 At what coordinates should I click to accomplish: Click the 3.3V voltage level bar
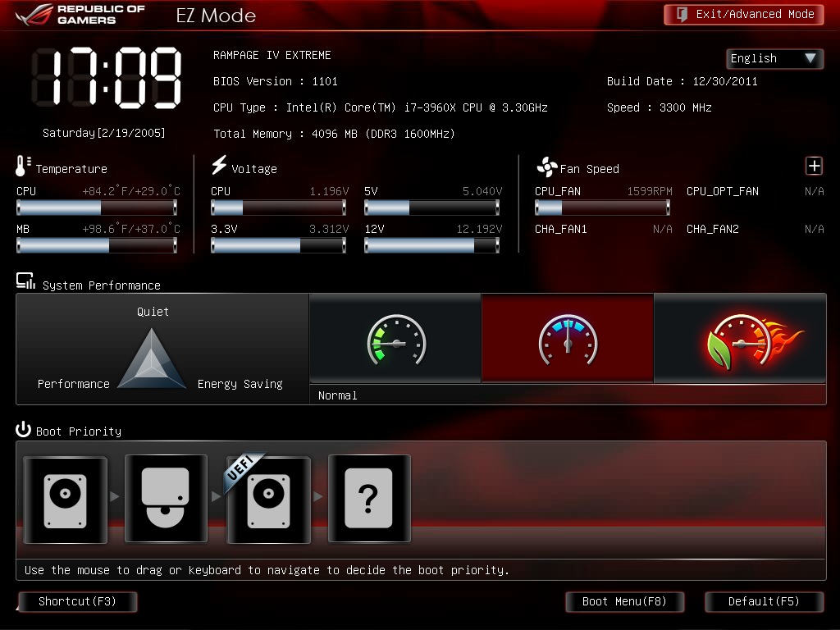pyautogui.click(x=279, y=245)
